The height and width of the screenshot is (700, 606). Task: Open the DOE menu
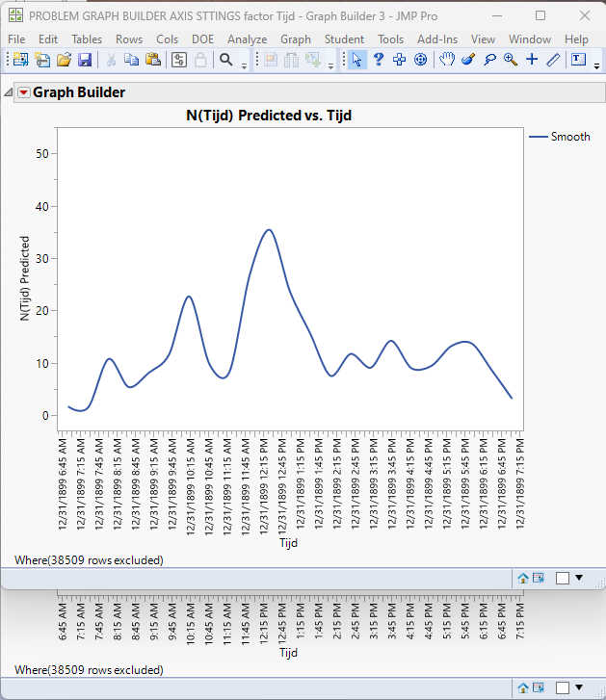(x=202, y=39)
